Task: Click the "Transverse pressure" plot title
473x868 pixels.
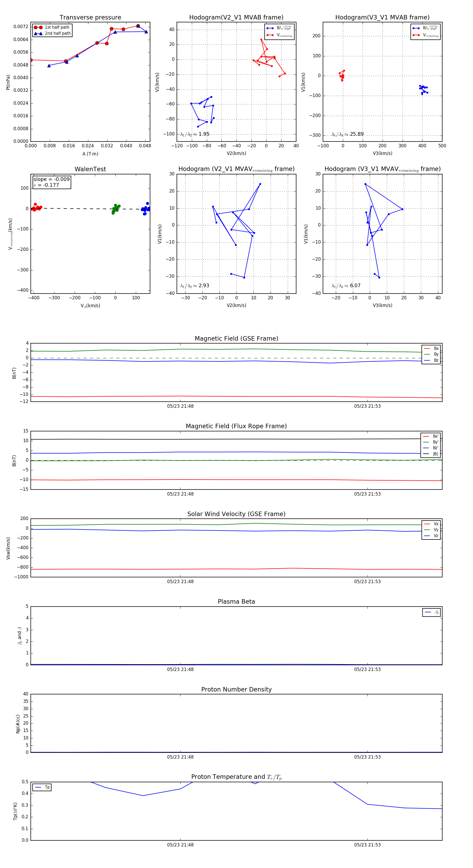Action: click(x=90, y=18)
